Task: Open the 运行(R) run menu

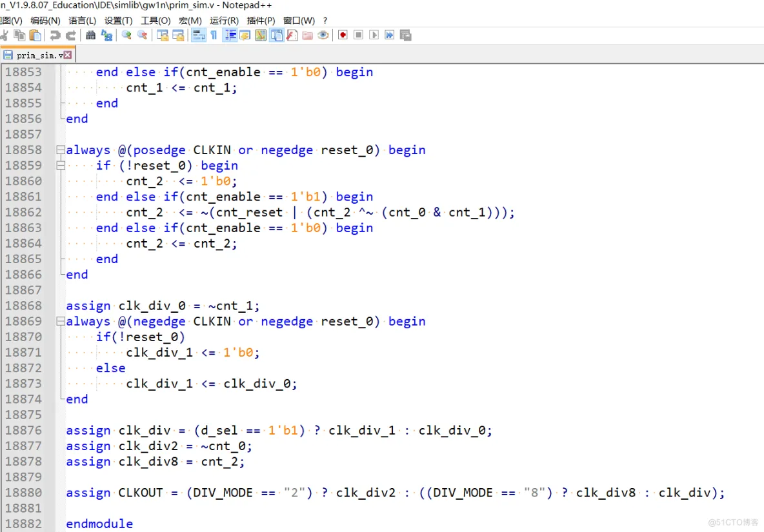Action: coord(224,21)
